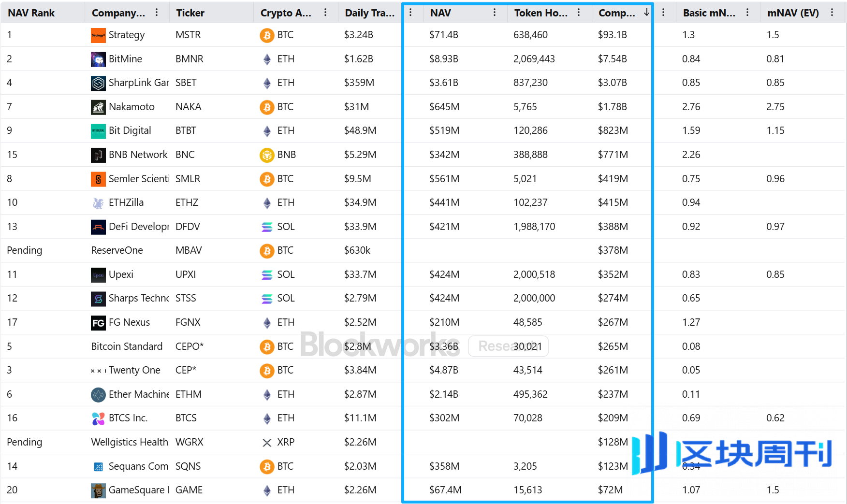The image size is (847, 504).
Task: Click the GameSquare company logo icon
Action: point(98,490)
